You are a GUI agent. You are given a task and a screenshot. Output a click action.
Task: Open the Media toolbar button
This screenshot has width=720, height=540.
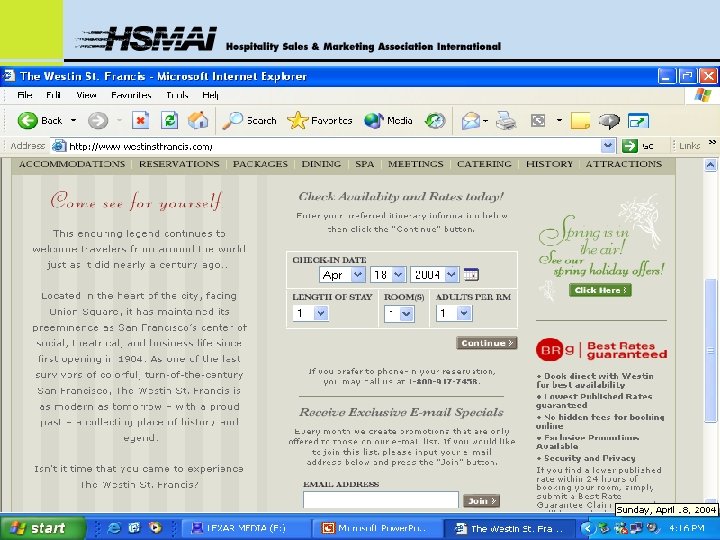(x=388, y=121)
